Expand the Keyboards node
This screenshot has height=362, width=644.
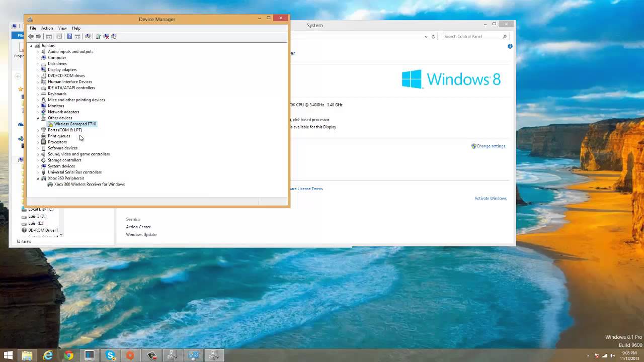click(x=37, y=94)
